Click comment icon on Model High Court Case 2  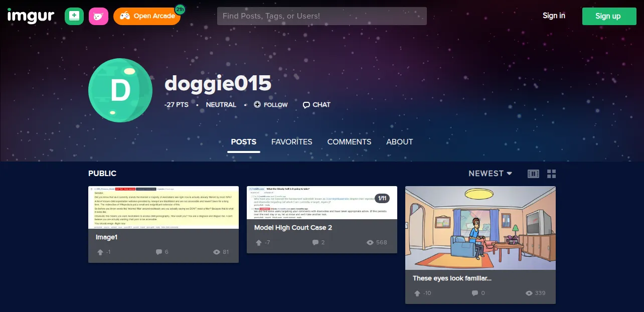315,242
